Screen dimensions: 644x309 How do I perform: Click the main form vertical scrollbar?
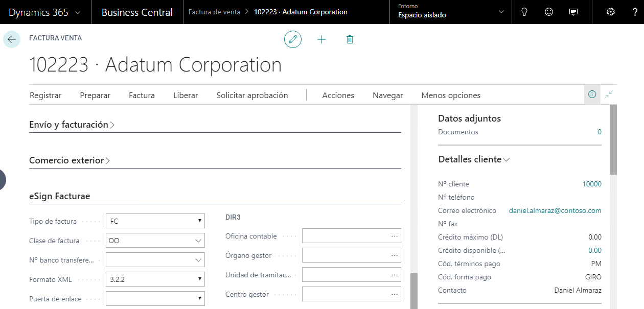(414, 291)
